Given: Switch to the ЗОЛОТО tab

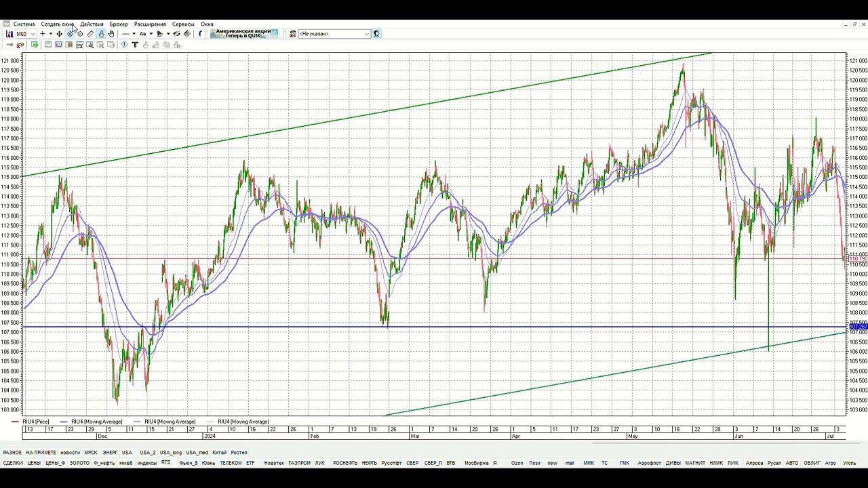Looking at the screenshot, I should (79, 463).
